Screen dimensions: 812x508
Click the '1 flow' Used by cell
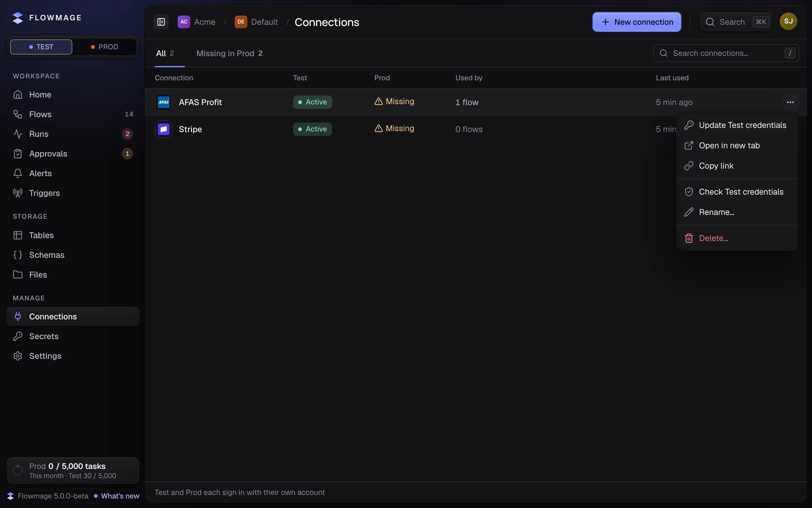(x=467, y=102)
